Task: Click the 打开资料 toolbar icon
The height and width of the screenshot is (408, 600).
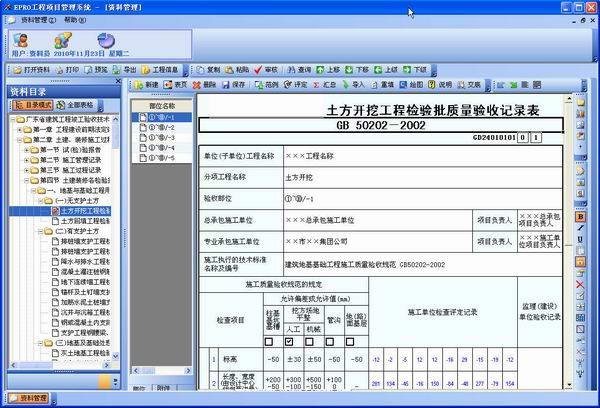Action: tap(17, 70)
